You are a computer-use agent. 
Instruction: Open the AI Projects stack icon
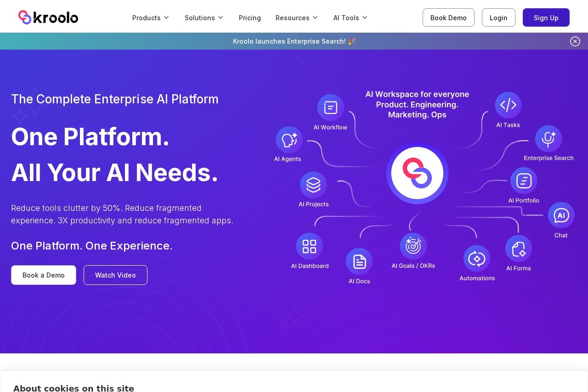(313, 185)
